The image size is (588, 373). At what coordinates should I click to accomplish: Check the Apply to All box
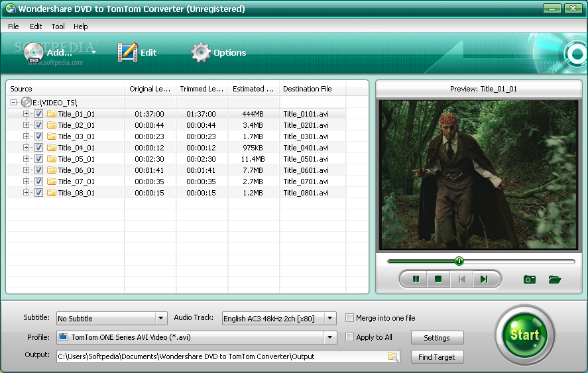point(349,337)
